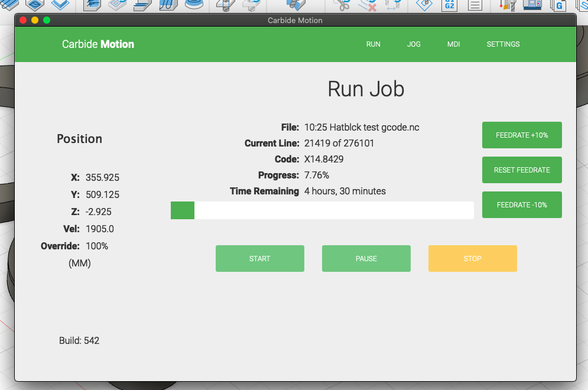Click the cutting tool icon with the red dot
588x390 pixels.
point(508,5)
